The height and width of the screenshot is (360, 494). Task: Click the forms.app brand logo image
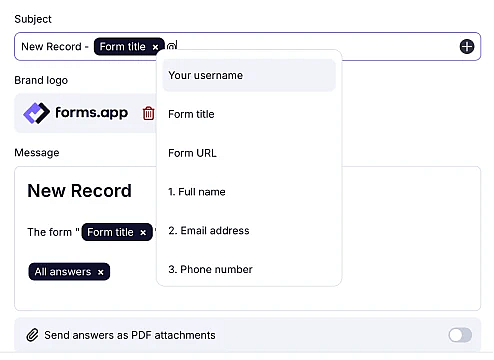[76, 113]
